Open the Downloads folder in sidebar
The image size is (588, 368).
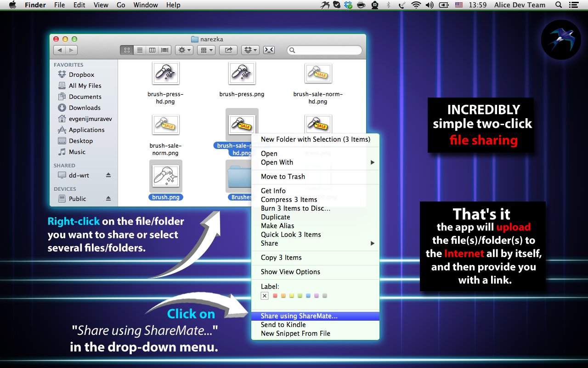click(x=85, y=108)
